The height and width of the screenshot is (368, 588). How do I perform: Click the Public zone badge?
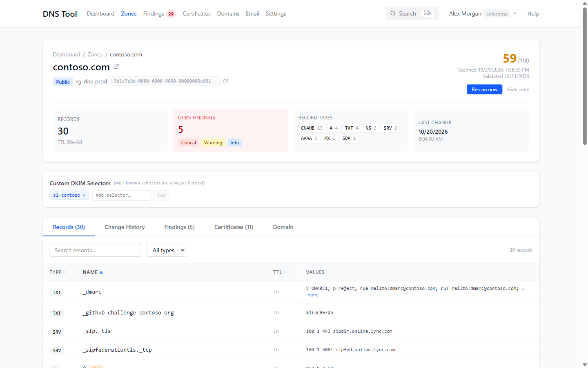pos(63,82)
